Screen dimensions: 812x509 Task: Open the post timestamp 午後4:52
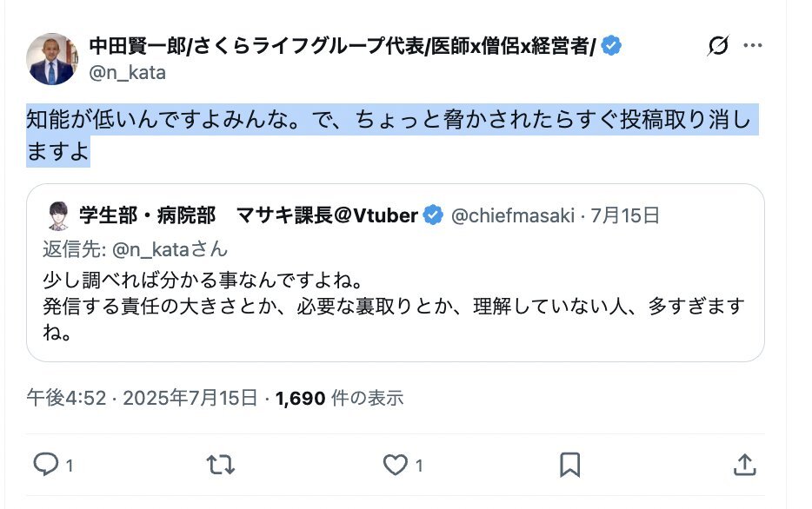(x=66, y=399)
